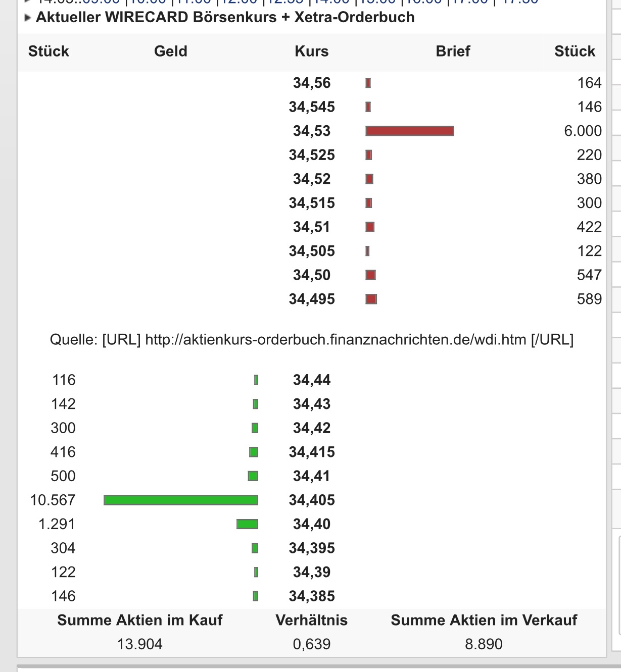Select the ask row showing 6.000 shares
The height and width of the screenshot is (672, 621).
(x=409, y=131)
